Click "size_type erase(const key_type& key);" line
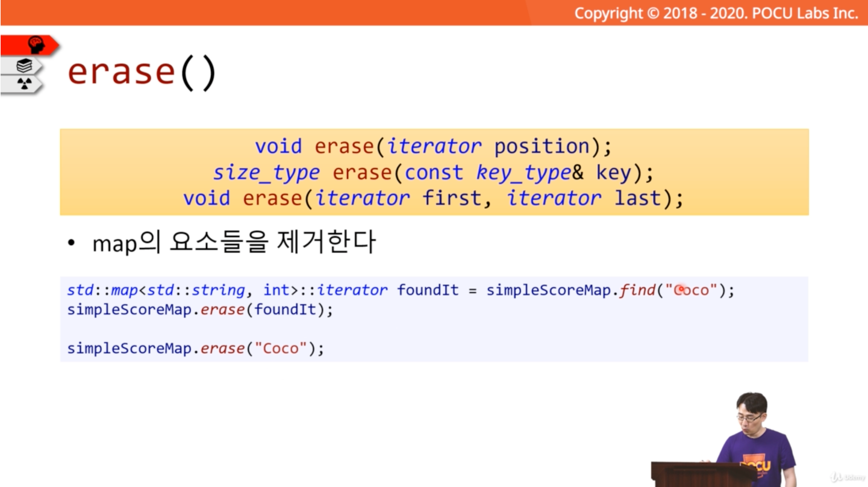This screenshot has height=487, width=868. (434, 173)
